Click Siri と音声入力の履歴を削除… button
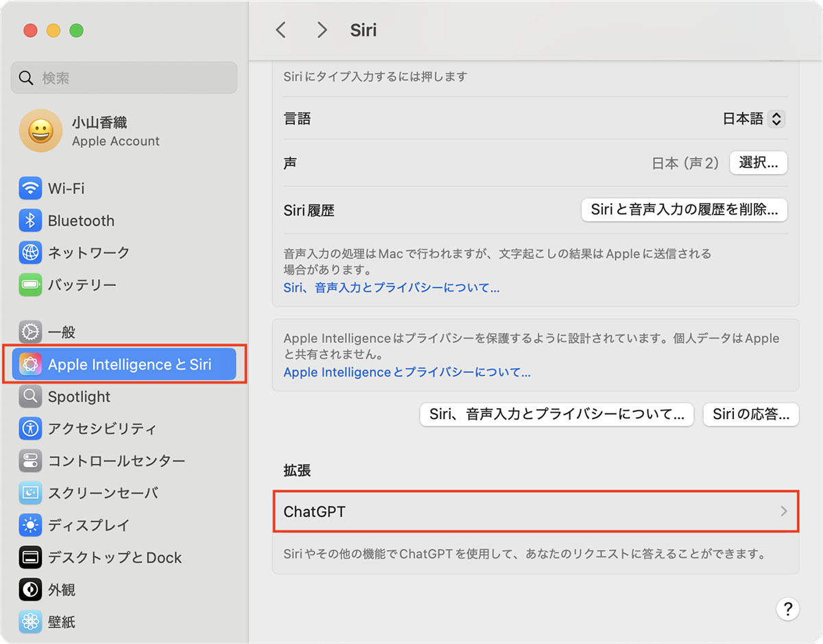Viewport: 823px width, 644px height. click(x=684, y=210)
